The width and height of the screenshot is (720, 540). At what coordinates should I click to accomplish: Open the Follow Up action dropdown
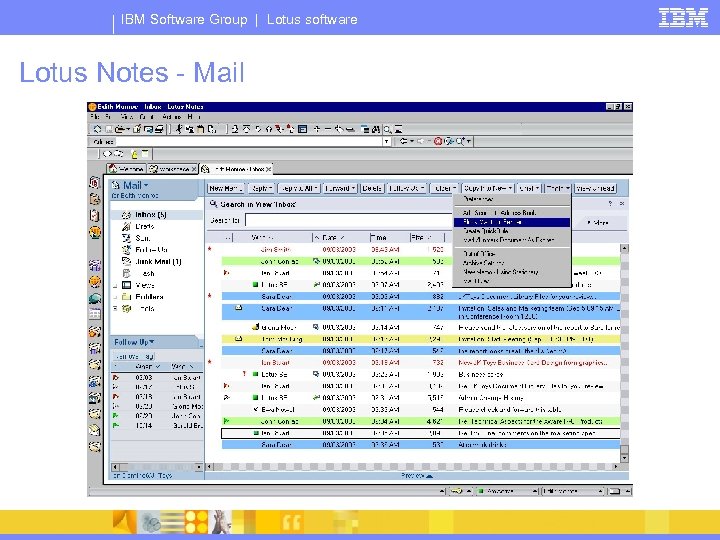coord(406,188)
